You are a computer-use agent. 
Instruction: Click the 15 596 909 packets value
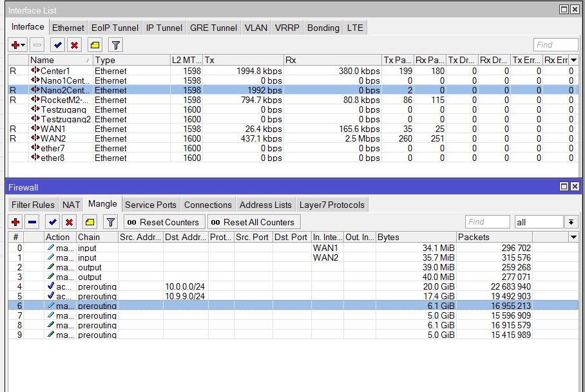point(511,315)
